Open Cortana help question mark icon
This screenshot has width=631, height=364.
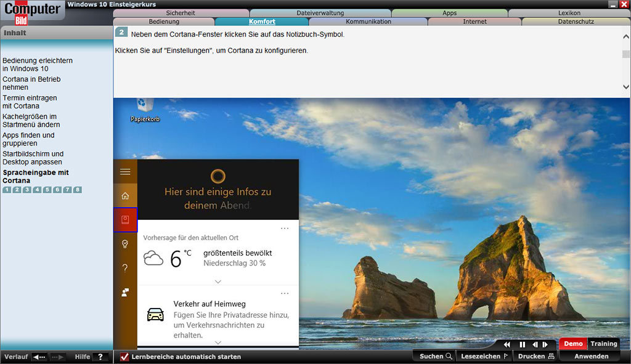click(x=125, y=268)
